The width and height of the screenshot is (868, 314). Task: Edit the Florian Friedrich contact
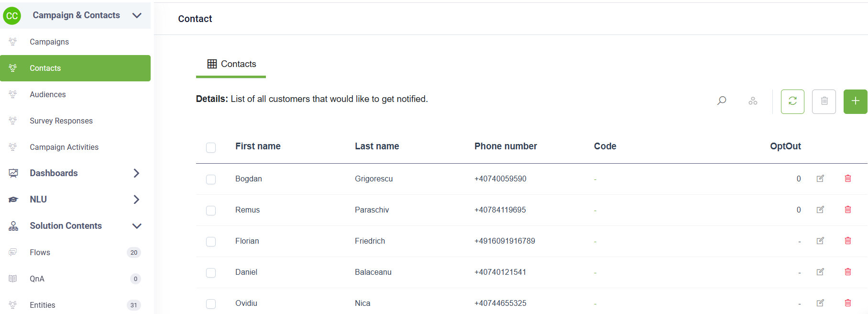pyautogui.click(x=820, y=241)
